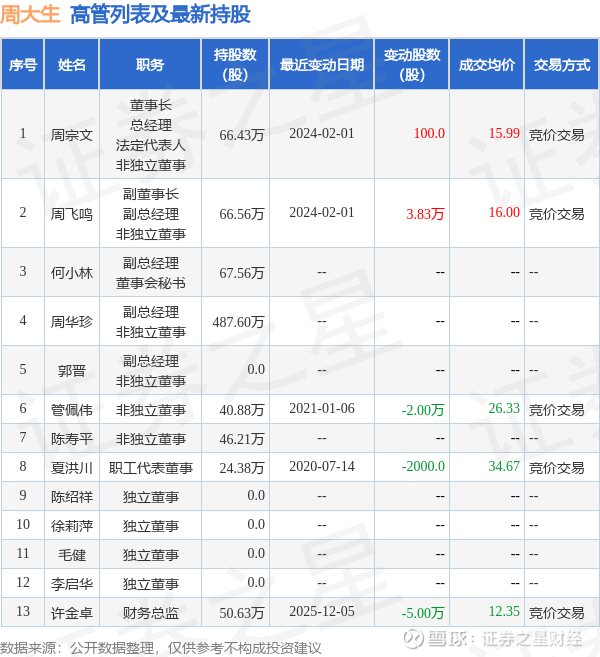Click 竞价交易 in 许金卓's row
Screen dimensions: 600x657
556,613
